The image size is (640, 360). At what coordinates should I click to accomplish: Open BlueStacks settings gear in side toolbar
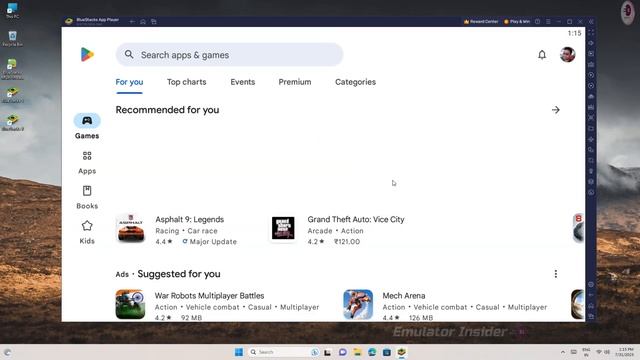point(591,284)
